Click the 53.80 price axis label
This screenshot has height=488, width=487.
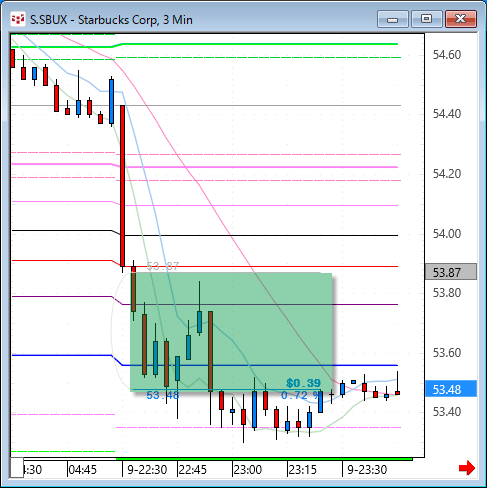[447, 293]
